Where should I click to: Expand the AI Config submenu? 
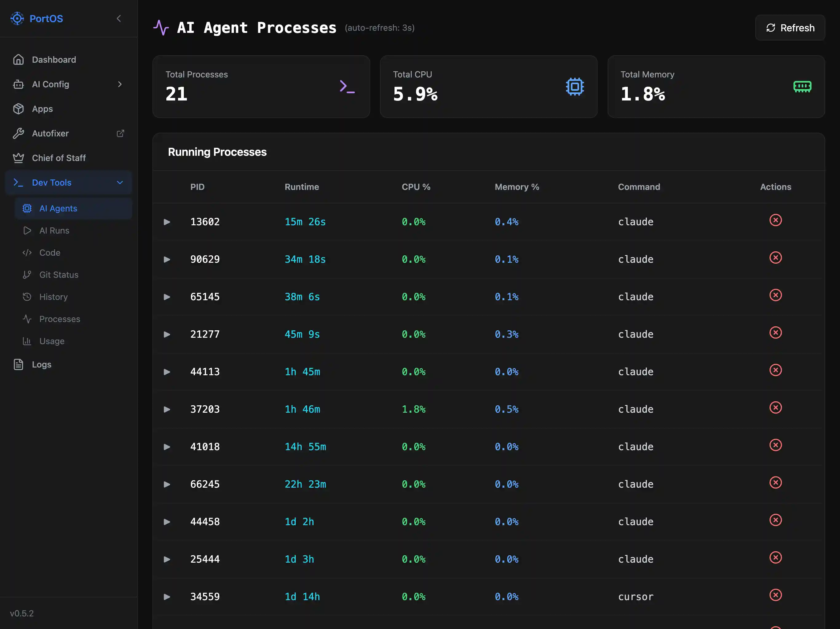tap(120, 84)
